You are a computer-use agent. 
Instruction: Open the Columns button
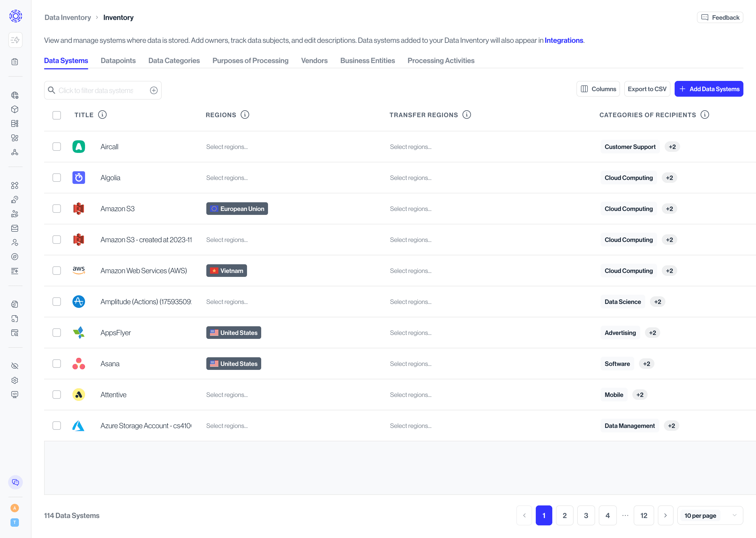598,89
